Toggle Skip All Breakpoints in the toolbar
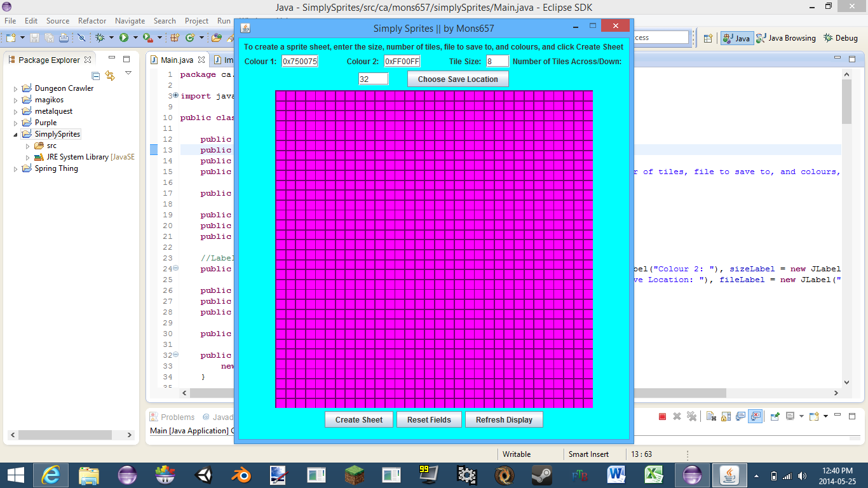868x488 pixels. [x=81, y=37]
